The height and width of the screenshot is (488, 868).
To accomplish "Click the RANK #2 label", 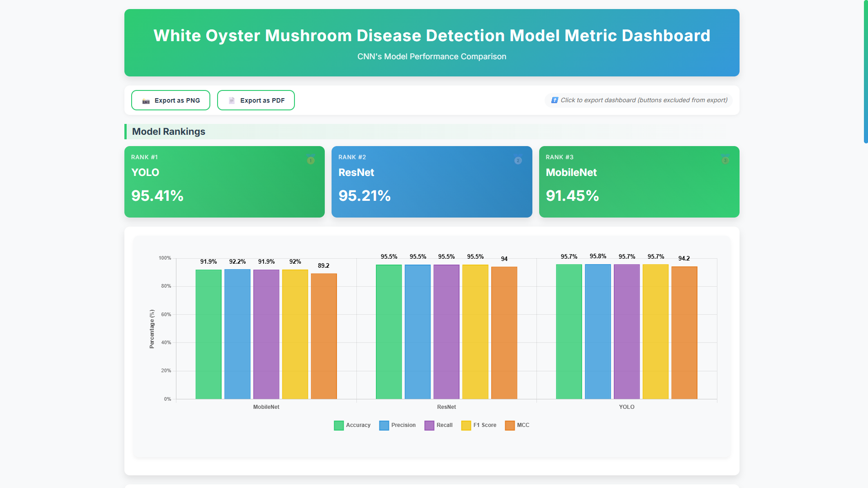I will 352,157.
